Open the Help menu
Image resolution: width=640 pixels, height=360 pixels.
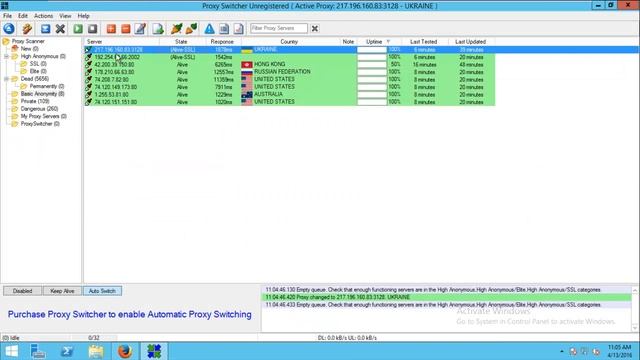point(83,16)
